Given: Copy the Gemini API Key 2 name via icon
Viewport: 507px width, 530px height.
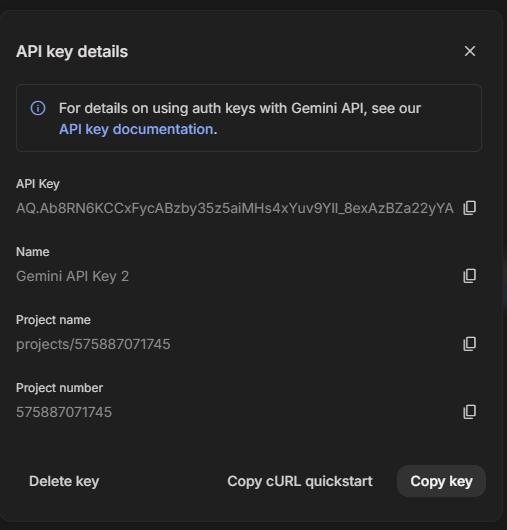Looking at the screenshot, I should [x=469, y=276].
